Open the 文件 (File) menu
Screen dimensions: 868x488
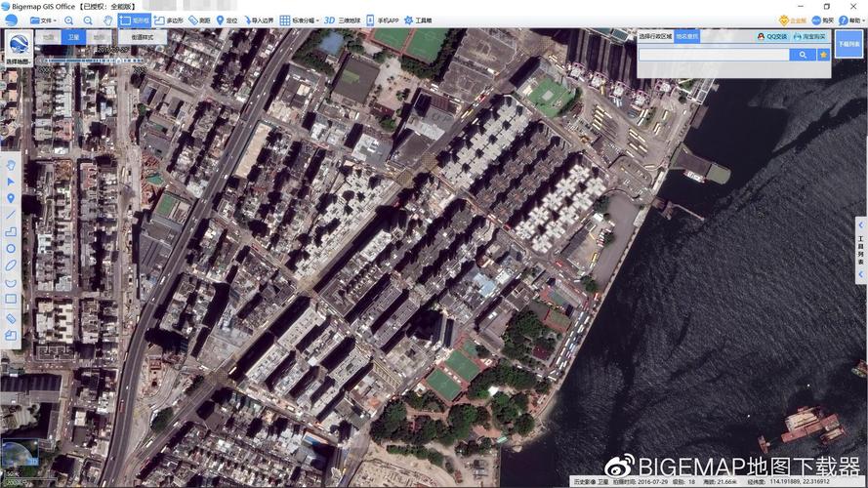tap(44, 20)
